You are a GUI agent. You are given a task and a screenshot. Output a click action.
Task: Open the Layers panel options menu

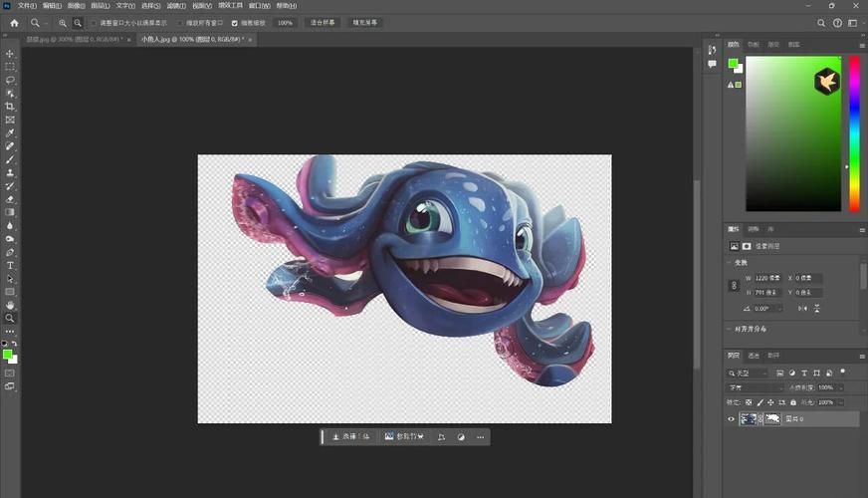pos(862,357)
